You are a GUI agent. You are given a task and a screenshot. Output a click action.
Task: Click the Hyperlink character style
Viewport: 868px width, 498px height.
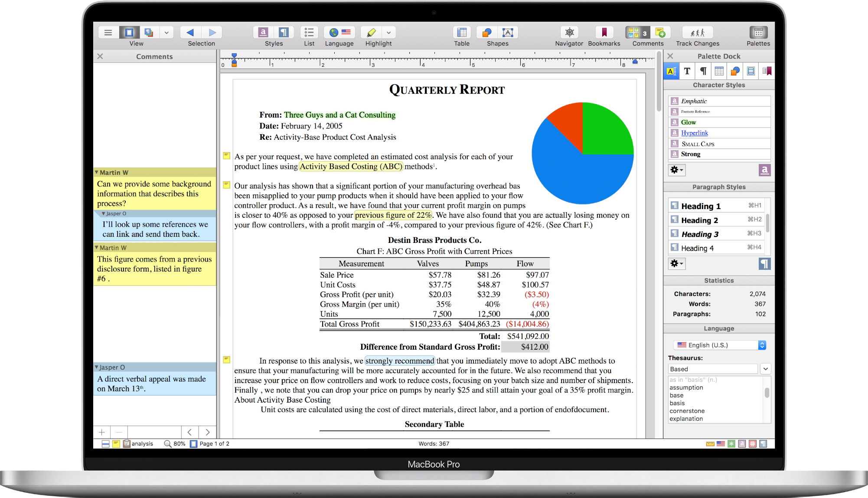click(x=695, y=133)
